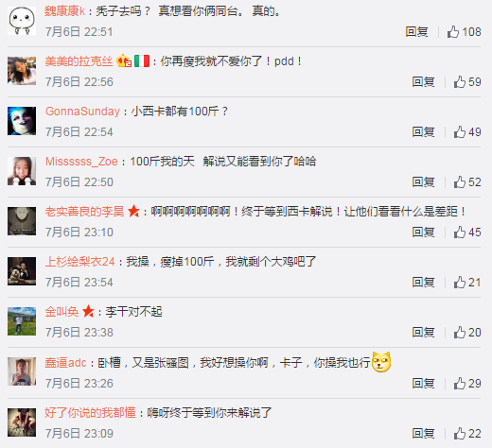Like 好了你说的我都懂's comment

pyautogui.click(x=467, y=434)
